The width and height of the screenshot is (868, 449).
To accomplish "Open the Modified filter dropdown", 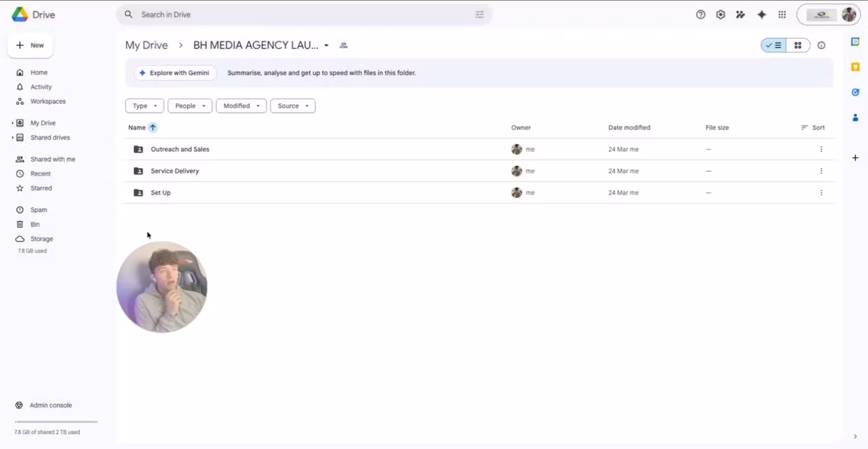I will tap(241, 105).
